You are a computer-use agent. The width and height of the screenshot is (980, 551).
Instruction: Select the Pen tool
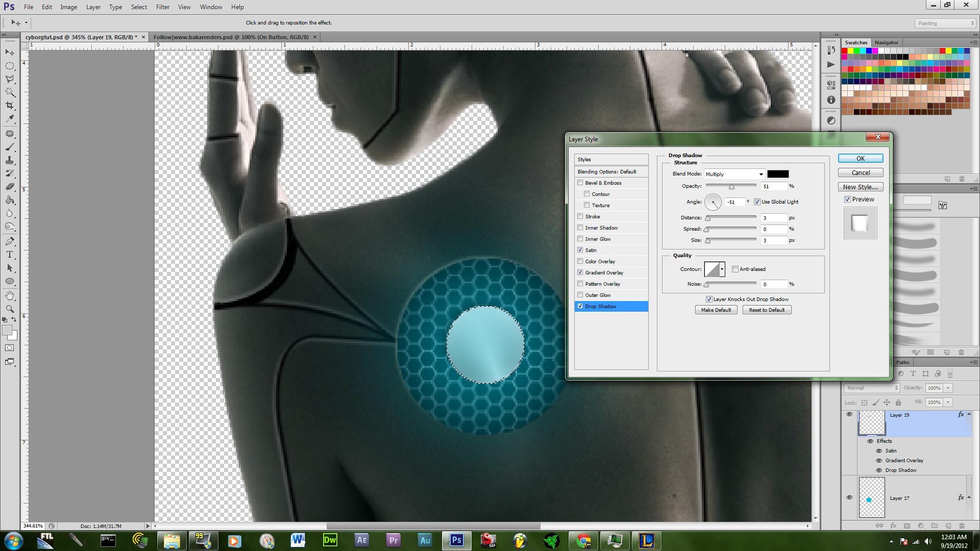click(10, 241)
